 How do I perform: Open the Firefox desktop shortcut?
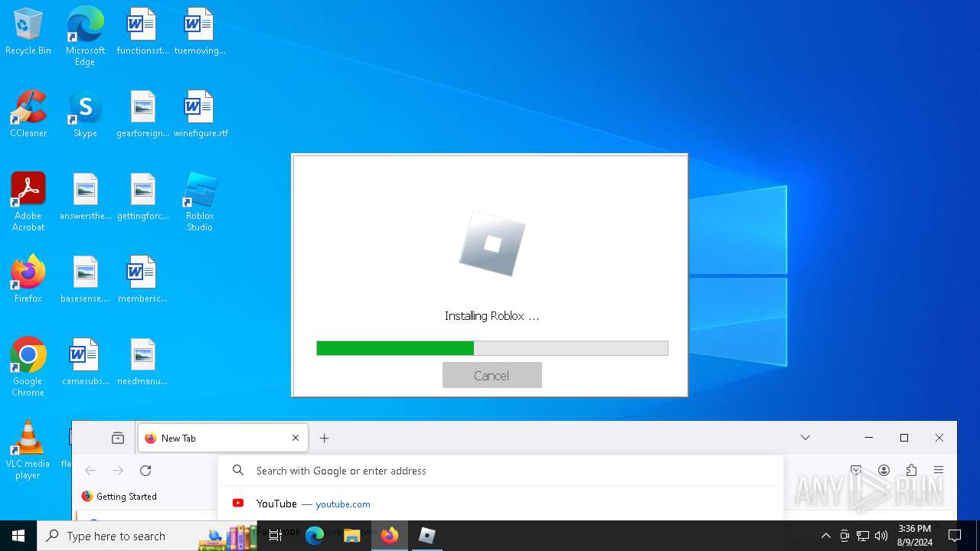coord(28,280)
